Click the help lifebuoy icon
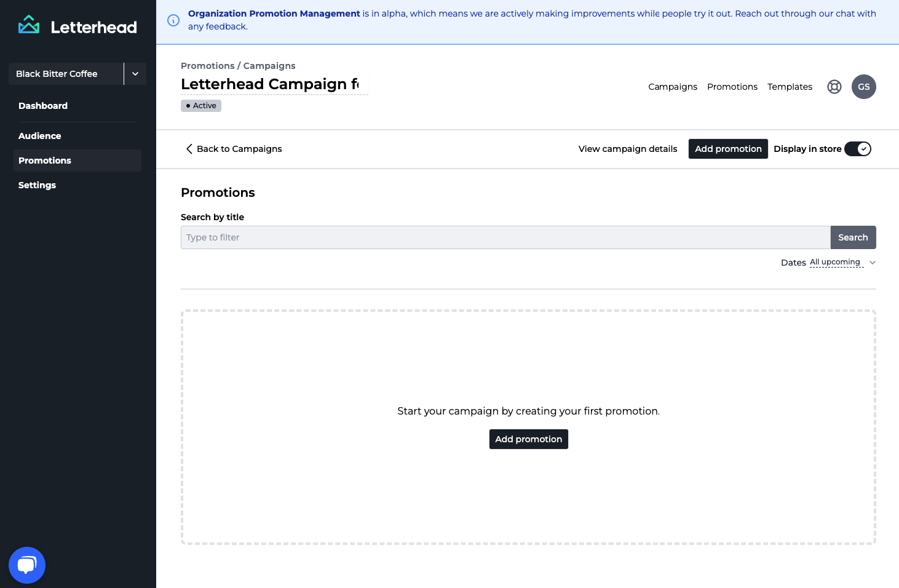Image resolution: width=899 pixels, height=588 pixels. [834, 87]
